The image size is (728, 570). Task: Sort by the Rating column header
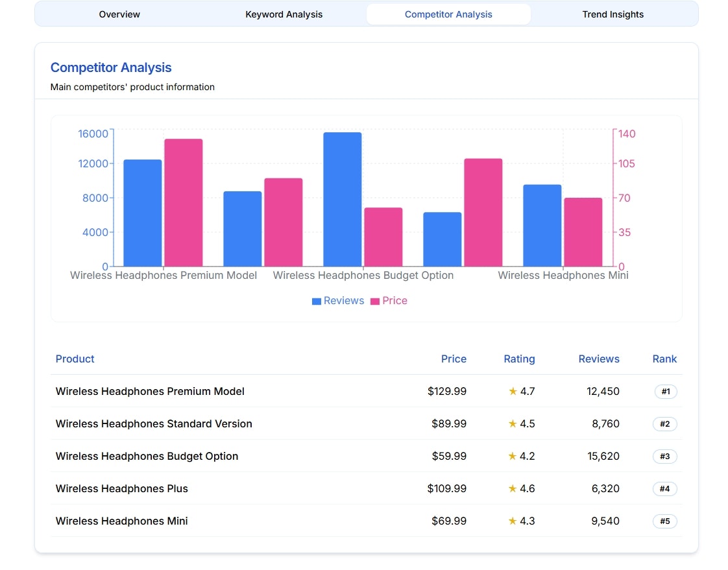519,359
